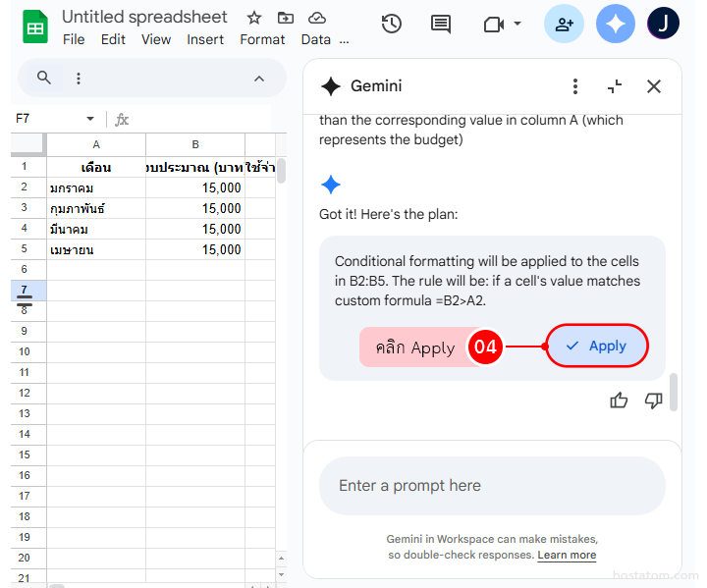The image size is (707, 588).
Task: Click the Enter a prompt here field
Action: (491, 485)
